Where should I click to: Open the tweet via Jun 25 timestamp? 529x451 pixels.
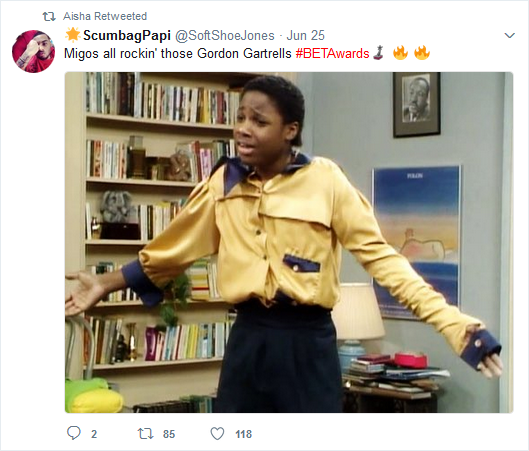coord(306,35)
